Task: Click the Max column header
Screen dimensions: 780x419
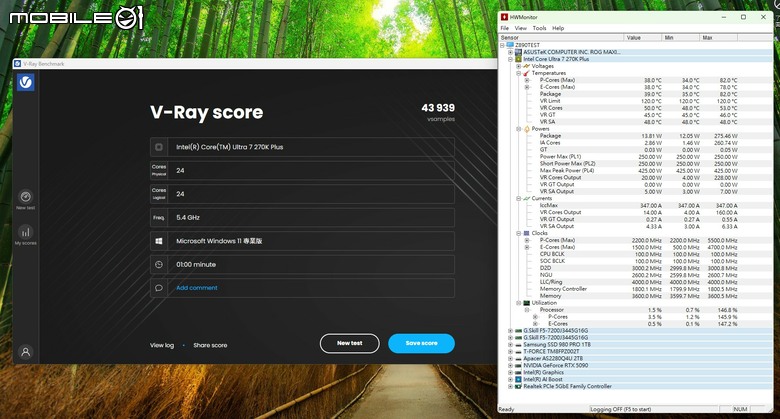Action: click(x=719, y=38)
